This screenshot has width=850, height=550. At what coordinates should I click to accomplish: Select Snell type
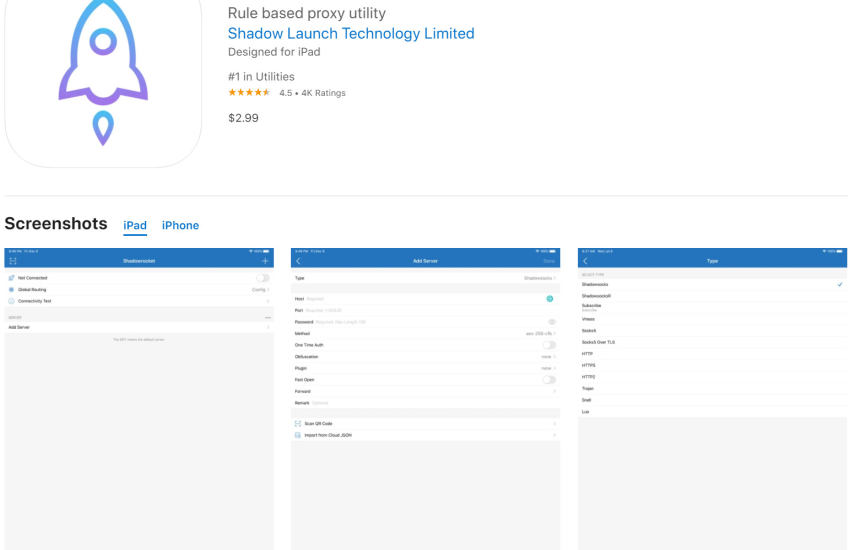(712, 400)
